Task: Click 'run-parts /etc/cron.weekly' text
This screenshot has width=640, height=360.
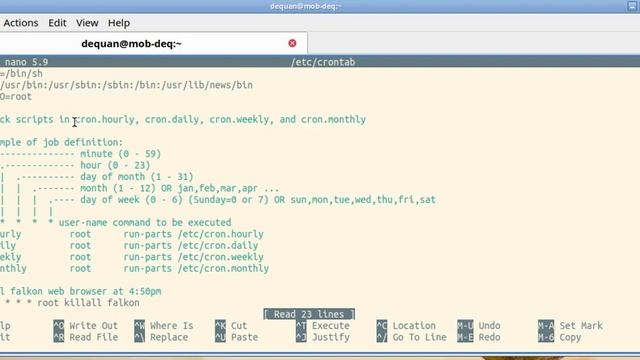Action: coord(193,257)
